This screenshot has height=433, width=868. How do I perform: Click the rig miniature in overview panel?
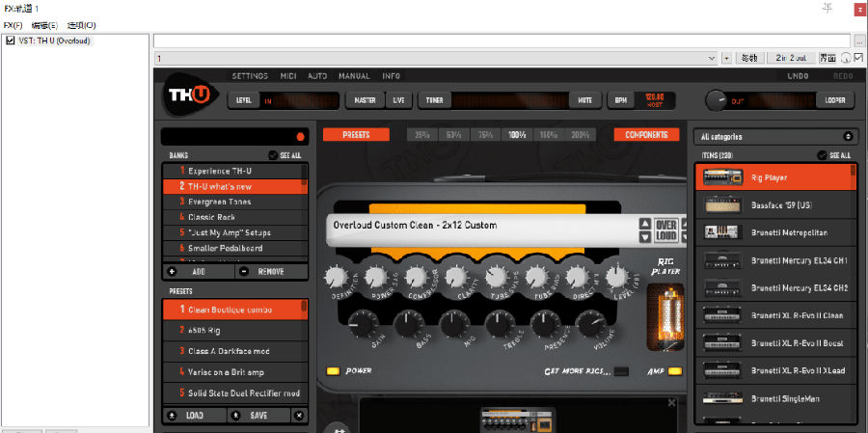[517, 420]
